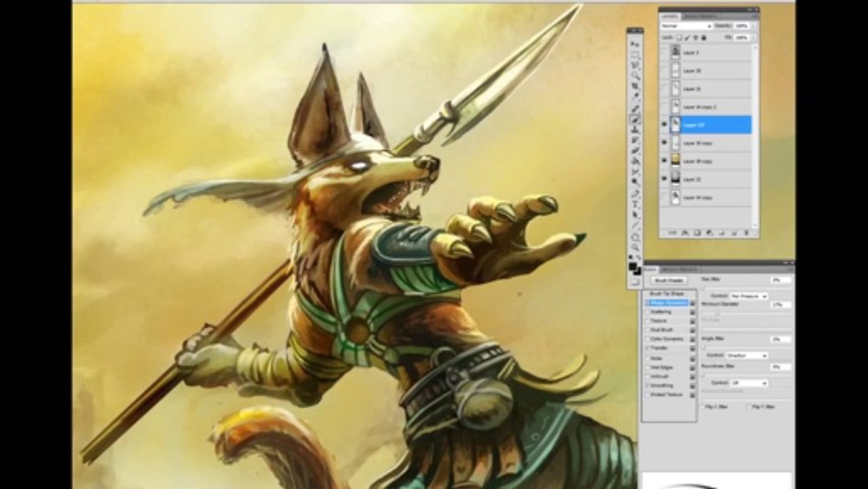Image resolution: width=868 pixels, height=489 pixels.
Task: Add a layer style with fx icon
Action: pos(685,232)
